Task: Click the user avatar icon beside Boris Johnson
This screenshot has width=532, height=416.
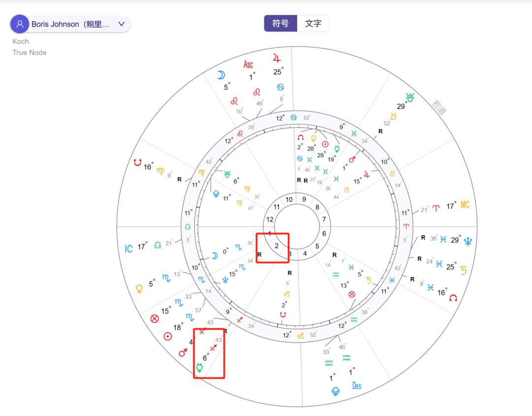Action: (x=19, y=24)
